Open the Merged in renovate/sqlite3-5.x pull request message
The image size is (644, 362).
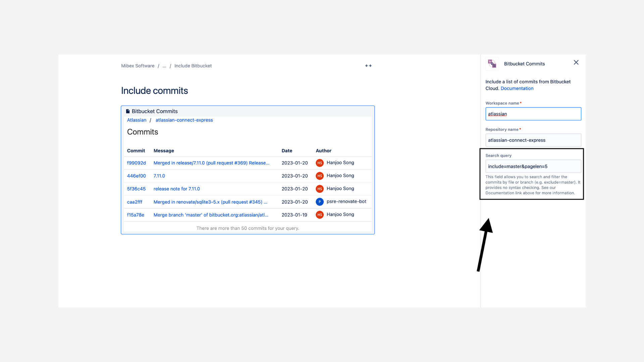tap(210, 202)
